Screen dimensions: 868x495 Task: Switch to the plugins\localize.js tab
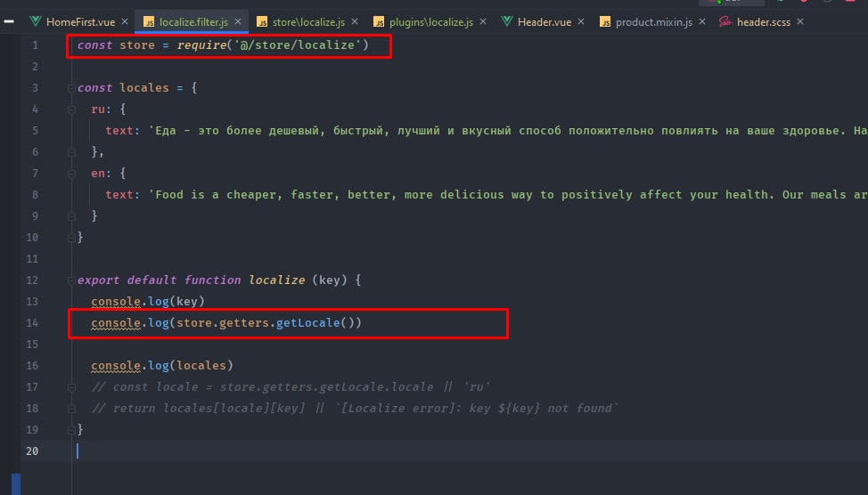(430, 22)
